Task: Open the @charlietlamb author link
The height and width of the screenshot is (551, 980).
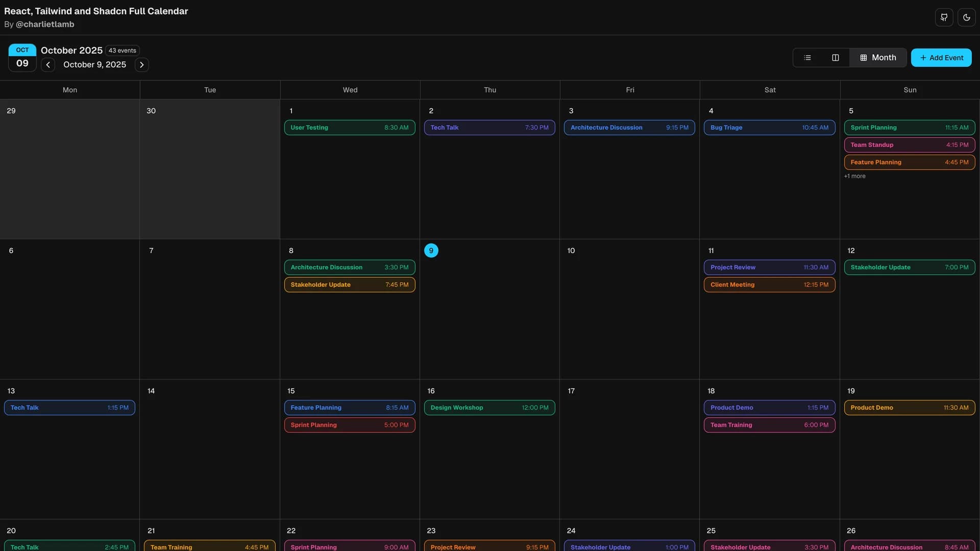Action: 44,24
